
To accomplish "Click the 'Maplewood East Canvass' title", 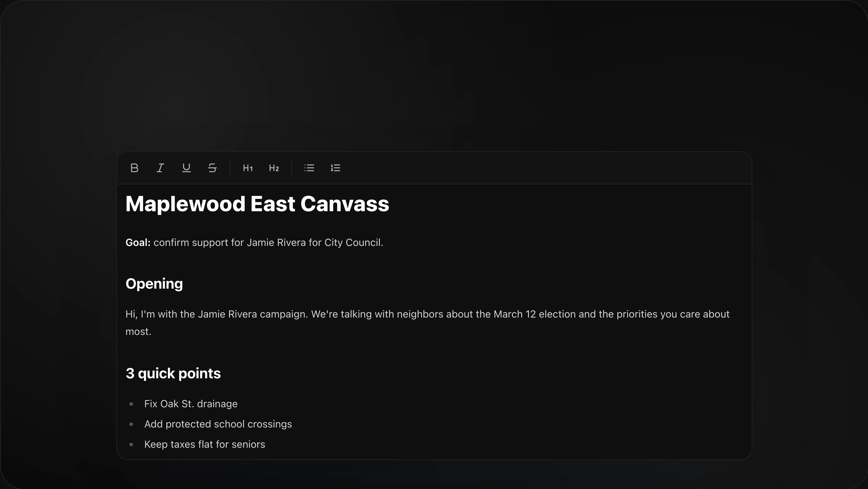I will 257,204.
